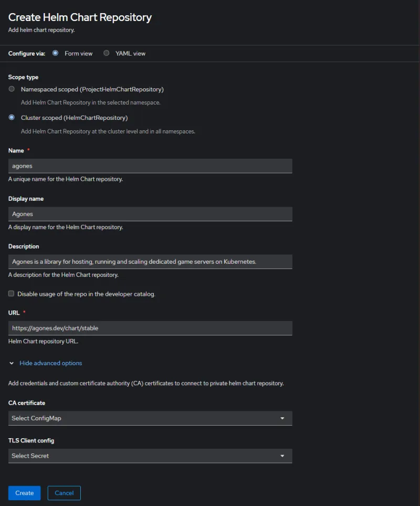The image size is (420, 506).
Task: Click the Name field containing agones
Action: [x=150, y=166]
